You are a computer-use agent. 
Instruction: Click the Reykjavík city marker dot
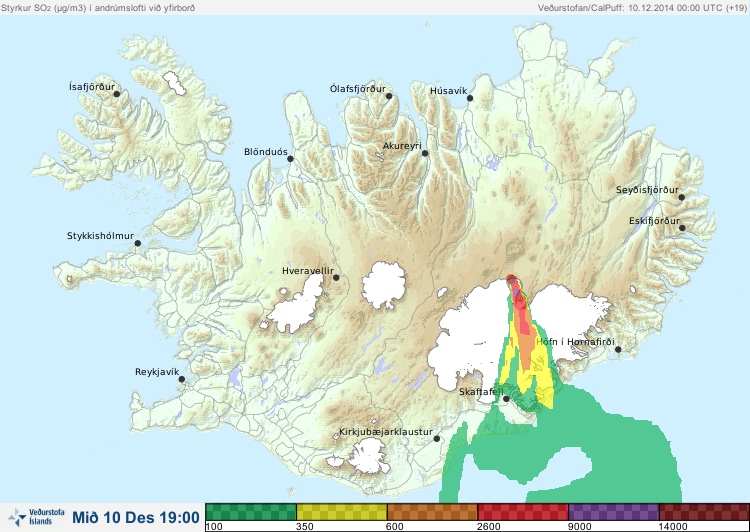[182, 379]
